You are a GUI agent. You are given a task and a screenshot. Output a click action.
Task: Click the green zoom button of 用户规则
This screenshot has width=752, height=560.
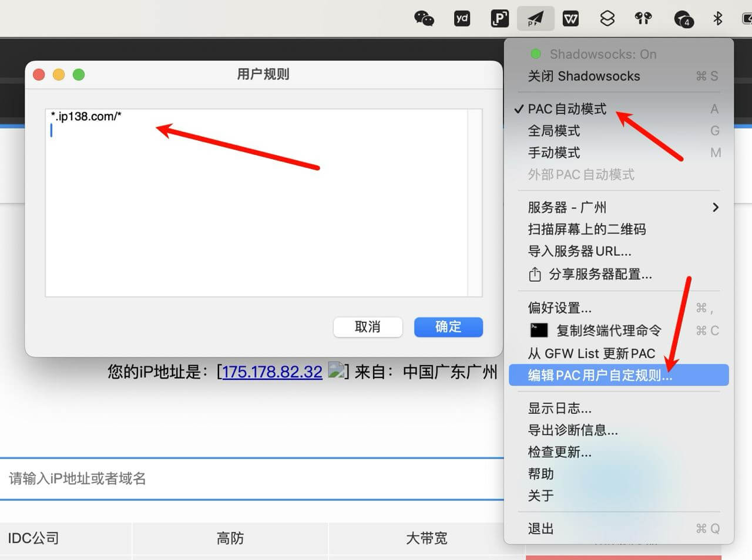pyautogui.click(x=79, y=75)
